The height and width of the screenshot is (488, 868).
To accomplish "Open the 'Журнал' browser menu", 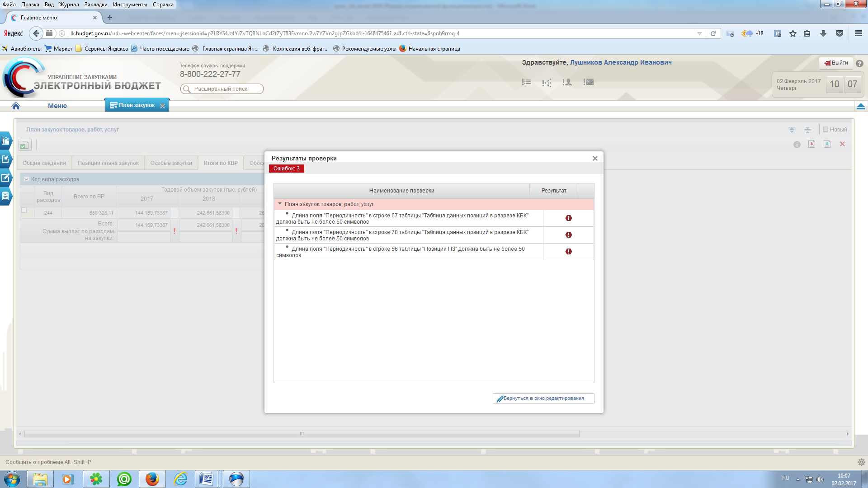I will (x=69, y=5).
